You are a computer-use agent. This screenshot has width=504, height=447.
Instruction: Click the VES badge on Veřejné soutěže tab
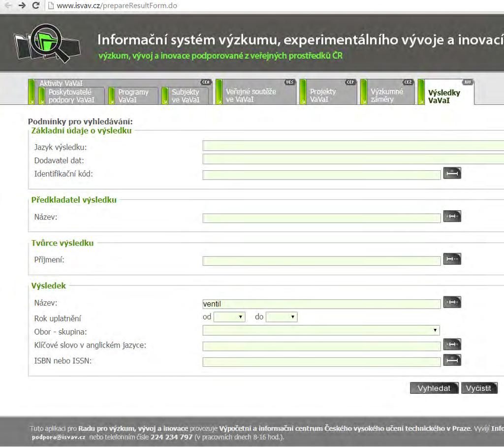pos(289,82)
